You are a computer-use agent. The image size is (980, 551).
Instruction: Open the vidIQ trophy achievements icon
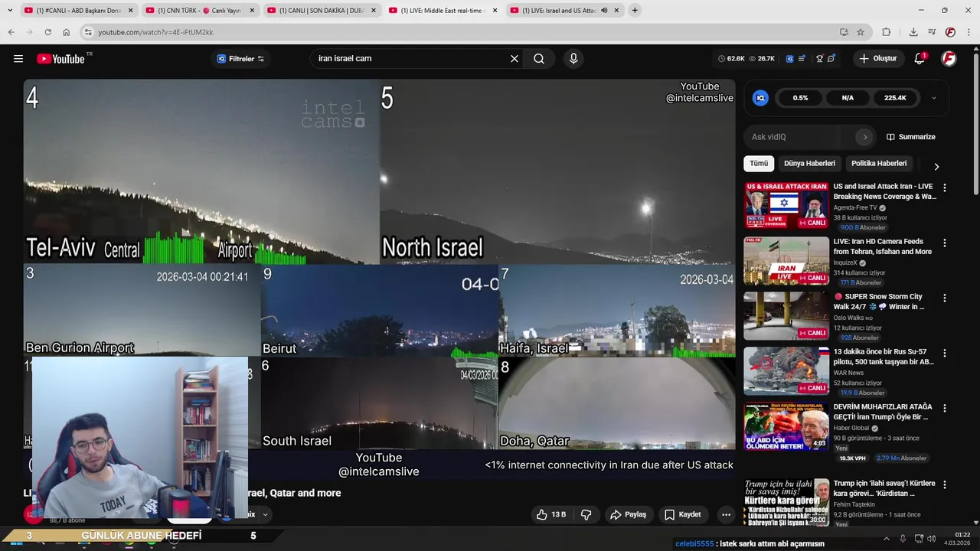click(819, 59)
